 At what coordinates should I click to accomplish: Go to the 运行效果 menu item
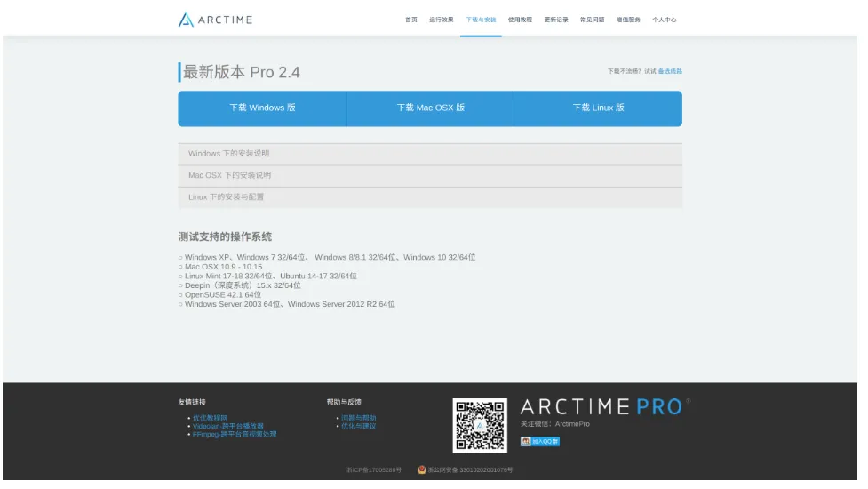tap(442, 20)
